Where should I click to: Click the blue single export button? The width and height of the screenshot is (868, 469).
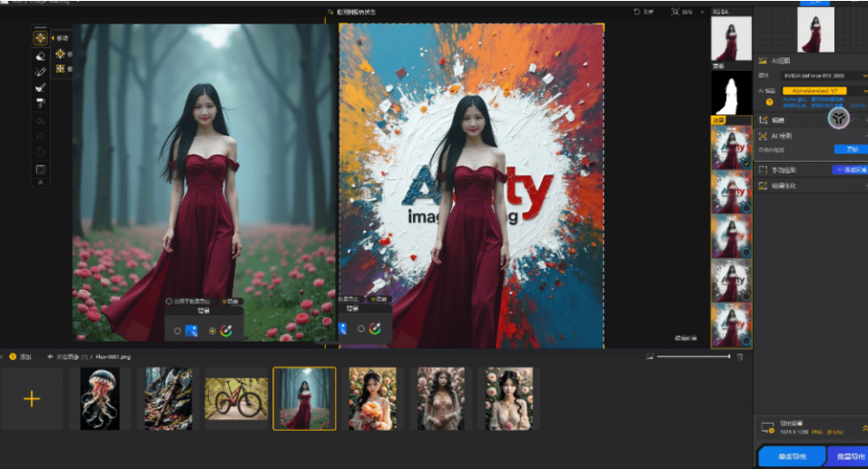click(x=791, y=456)
